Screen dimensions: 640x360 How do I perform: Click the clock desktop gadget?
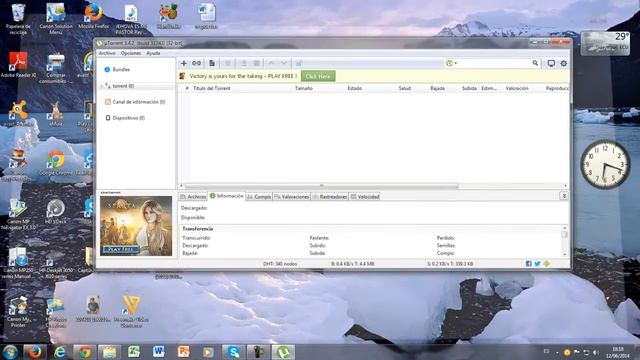point(605,164)
